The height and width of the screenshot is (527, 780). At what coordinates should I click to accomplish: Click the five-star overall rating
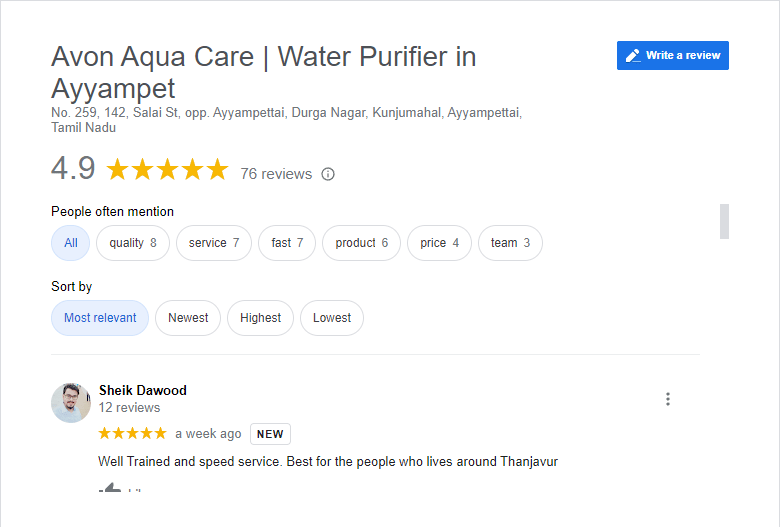point(168,170)
